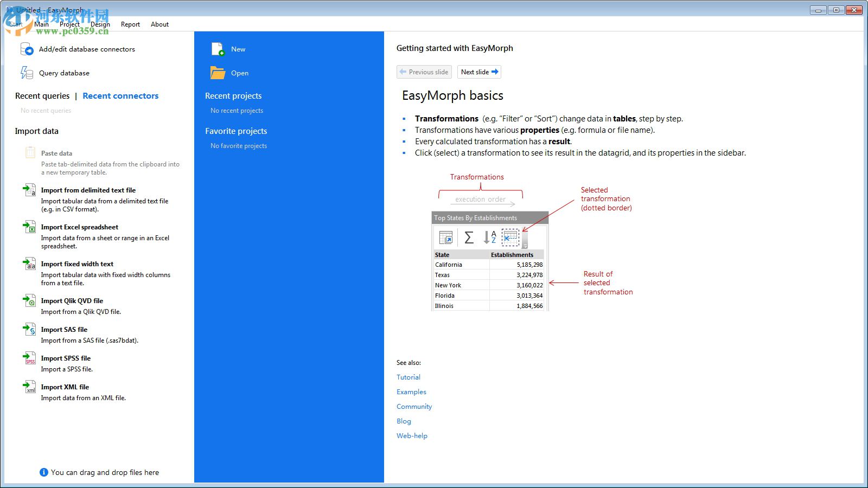Select the Import SPSS file icon

tap(29, 358)
